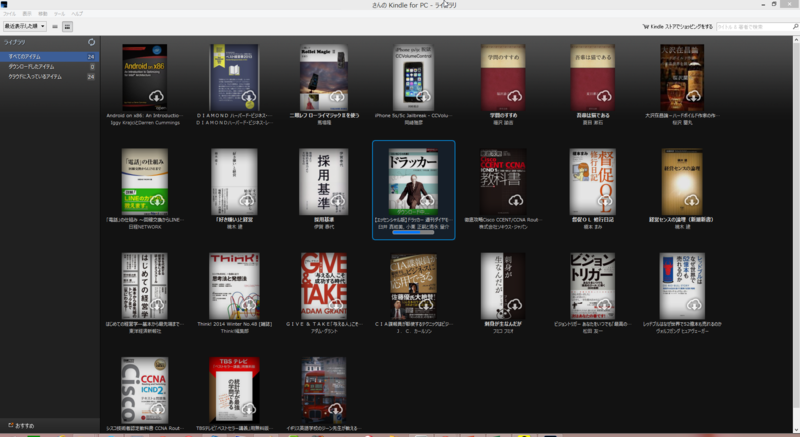Click inside the title and author search field
800x437 pixels.
[754, 27]
